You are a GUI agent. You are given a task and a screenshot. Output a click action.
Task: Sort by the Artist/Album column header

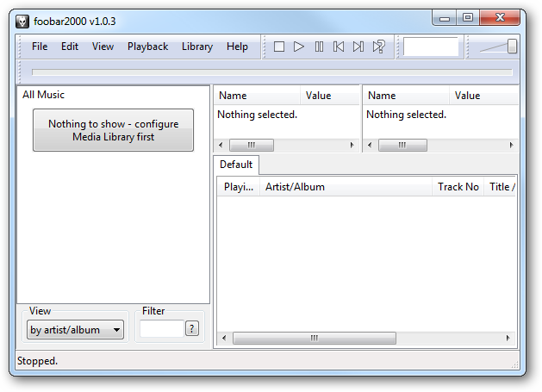(346, 187)
